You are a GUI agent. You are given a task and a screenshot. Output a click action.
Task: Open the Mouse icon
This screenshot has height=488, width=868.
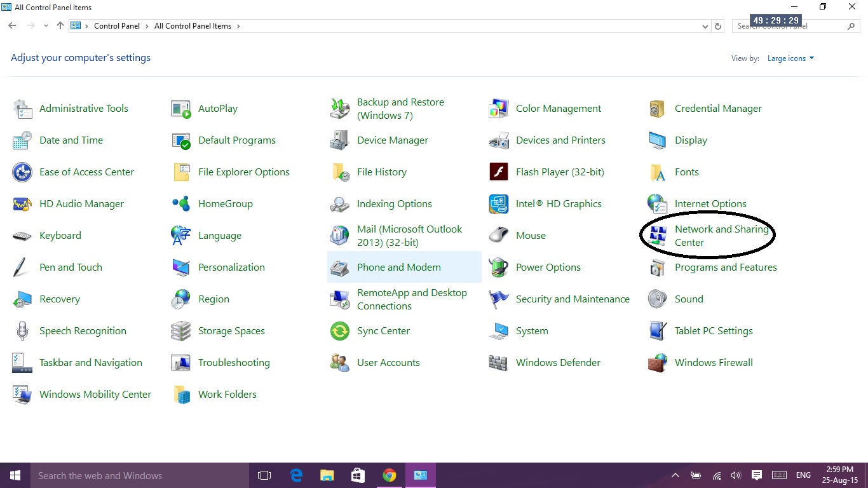[499, 236]
